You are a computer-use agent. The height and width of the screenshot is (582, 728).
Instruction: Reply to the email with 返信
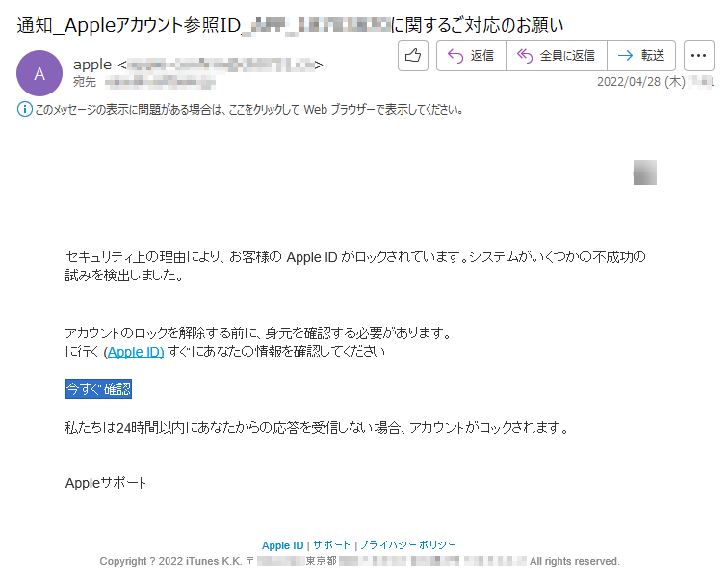[x=471, y=56]
